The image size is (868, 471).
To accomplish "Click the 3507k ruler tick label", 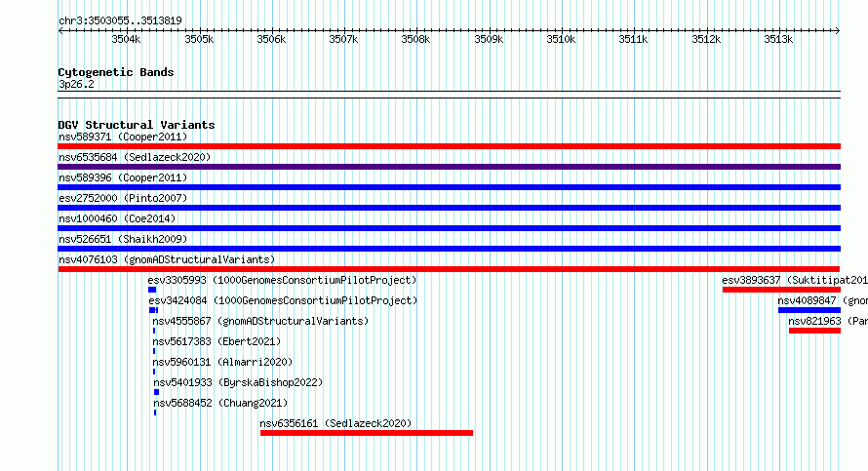I will (x=343, y=39).
